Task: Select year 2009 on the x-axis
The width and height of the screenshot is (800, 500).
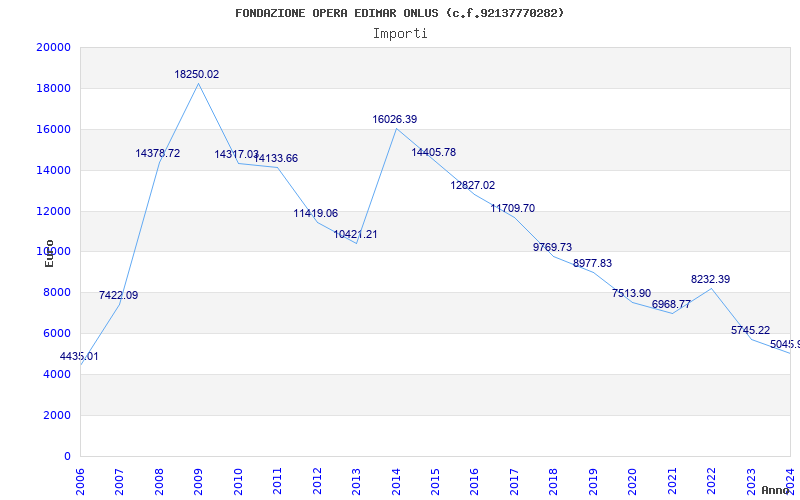Action: (199, 479)
